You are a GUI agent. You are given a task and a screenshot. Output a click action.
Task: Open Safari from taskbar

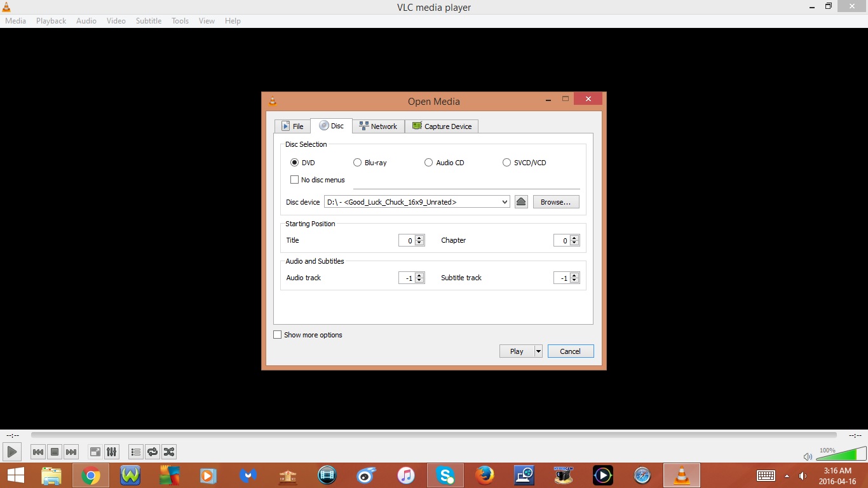tap(642, 475)
